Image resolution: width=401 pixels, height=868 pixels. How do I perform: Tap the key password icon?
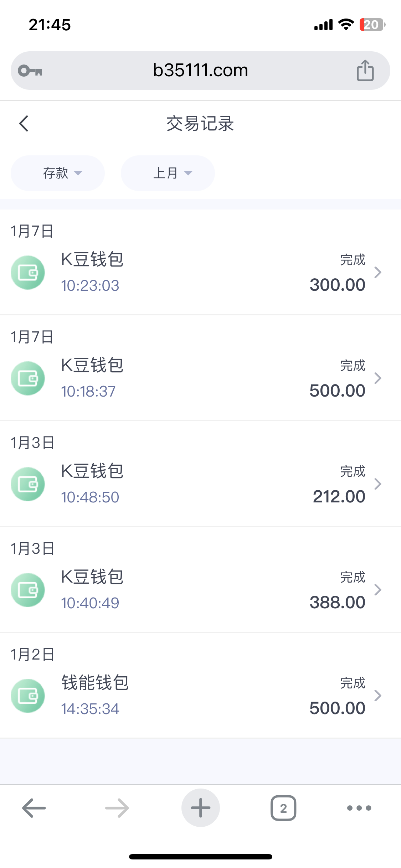coord(30,71)
